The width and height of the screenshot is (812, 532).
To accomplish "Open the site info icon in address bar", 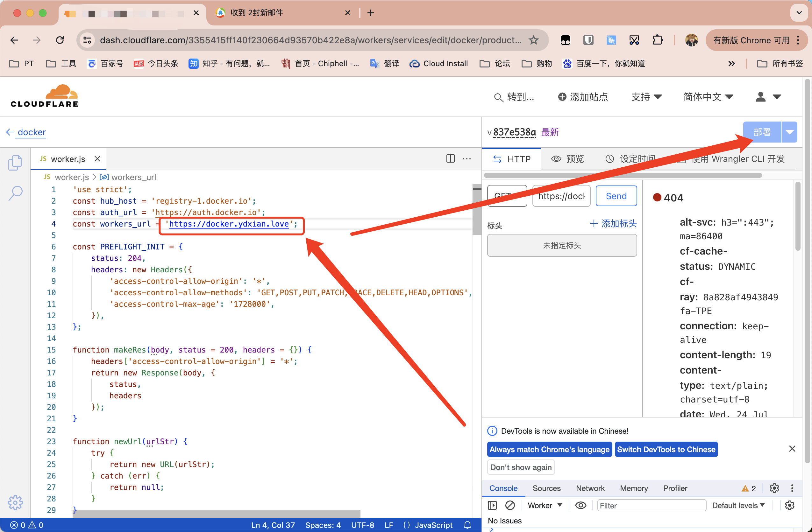I will click(x=87, y=40).
